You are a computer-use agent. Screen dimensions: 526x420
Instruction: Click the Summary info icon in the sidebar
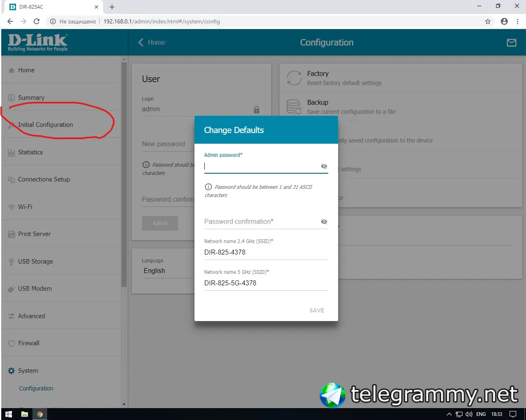point(11,98)
